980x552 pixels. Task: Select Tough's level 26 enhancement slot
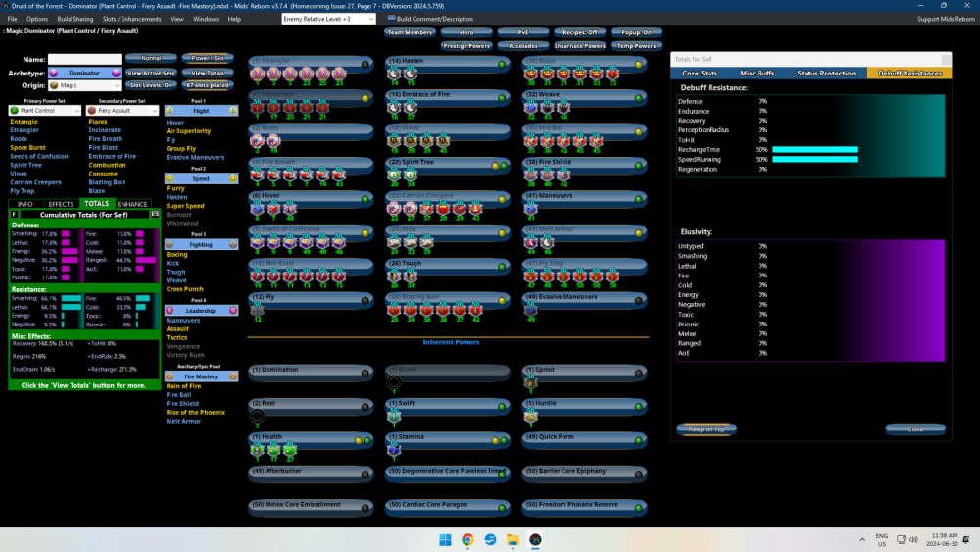coord(394,276)
